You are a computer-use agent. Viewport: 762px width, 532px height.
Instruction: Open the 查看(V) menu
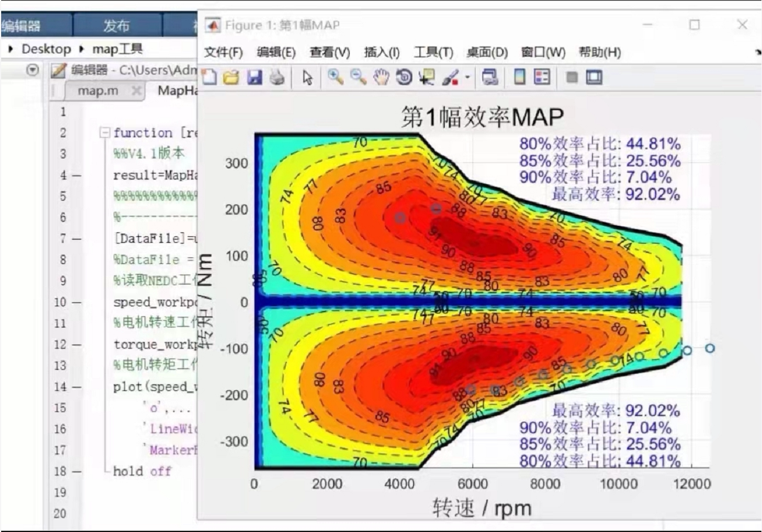(330, 53)
